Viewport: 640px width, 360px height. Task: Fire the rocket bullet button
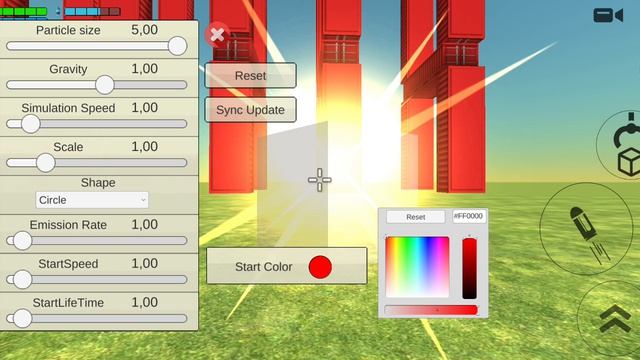click(586, 229)
